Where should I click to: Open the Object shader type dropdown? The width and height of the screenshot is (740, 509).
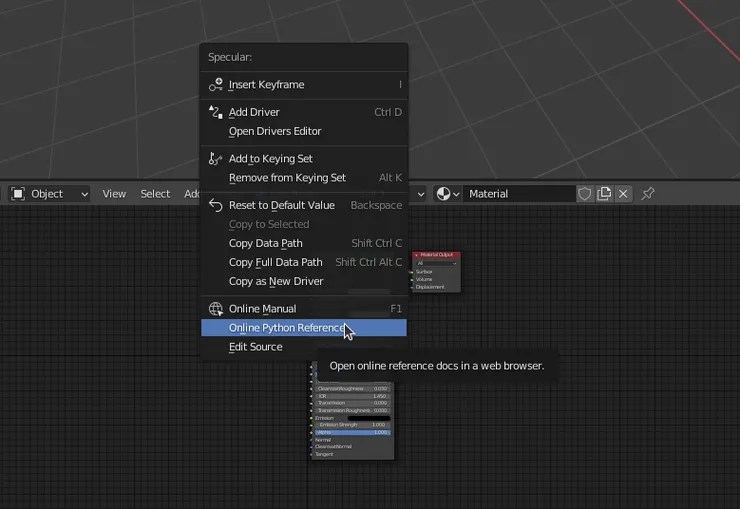click(49, 194)
